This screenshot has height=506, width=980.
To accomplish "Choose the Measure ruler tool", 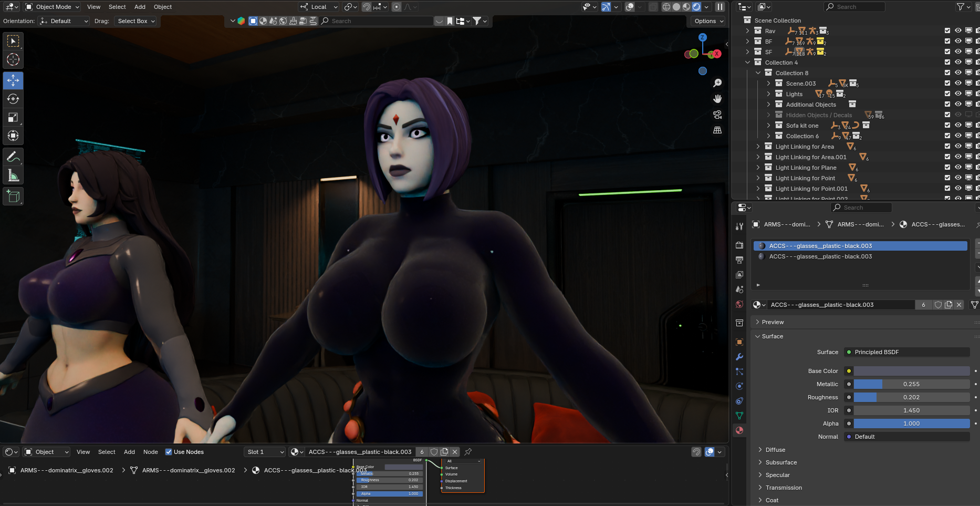I will [x=13, y=176].
